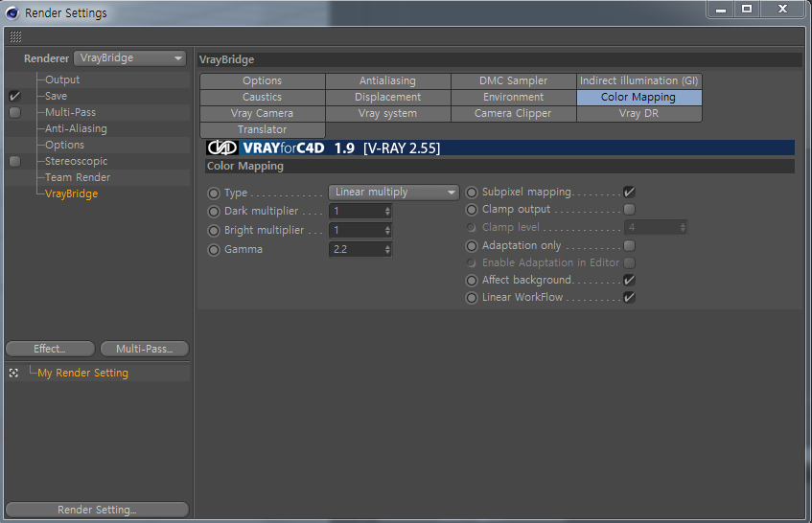
Task: Open the Indirect illumination (GI) tab
Action: (x=639, y=80)
